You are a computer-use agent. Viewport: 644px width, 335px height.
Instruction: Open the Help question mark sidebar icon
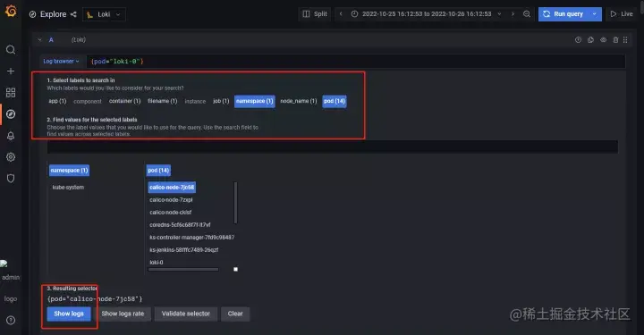click(x=11, y=320)
